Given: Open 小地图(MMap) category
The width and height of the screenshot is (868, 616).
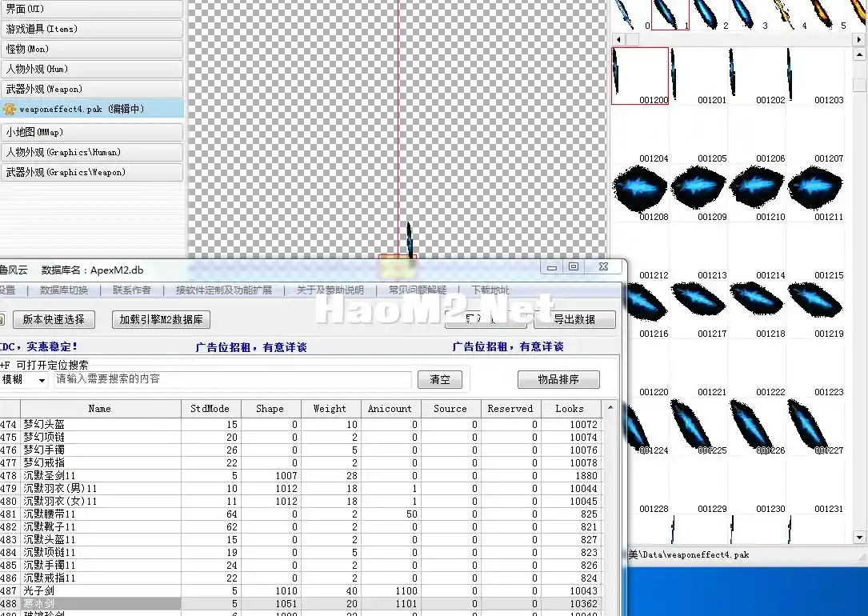Looking at the screenshot, I should pyautogui.click(x=92, y=132).
